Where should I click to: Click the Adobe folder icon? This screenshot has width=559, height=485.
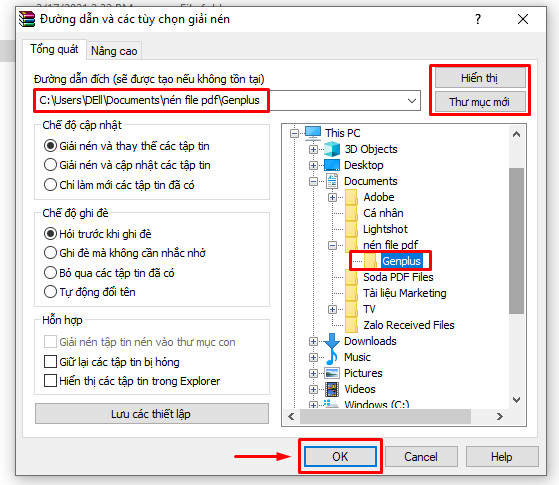click(x=351, y=197)
